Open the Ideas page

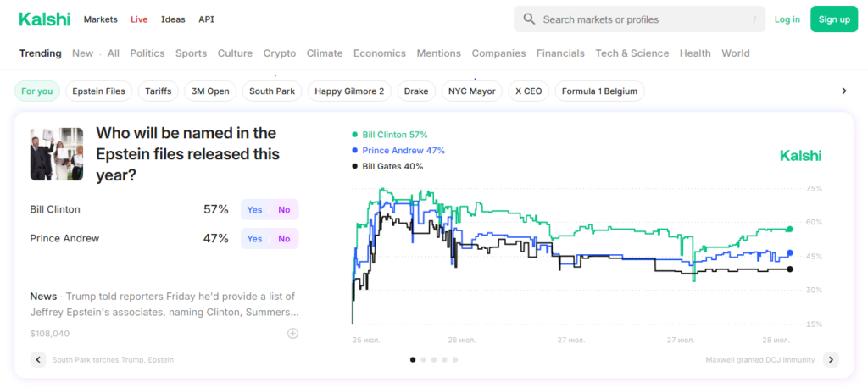click(x=173, y=19)
